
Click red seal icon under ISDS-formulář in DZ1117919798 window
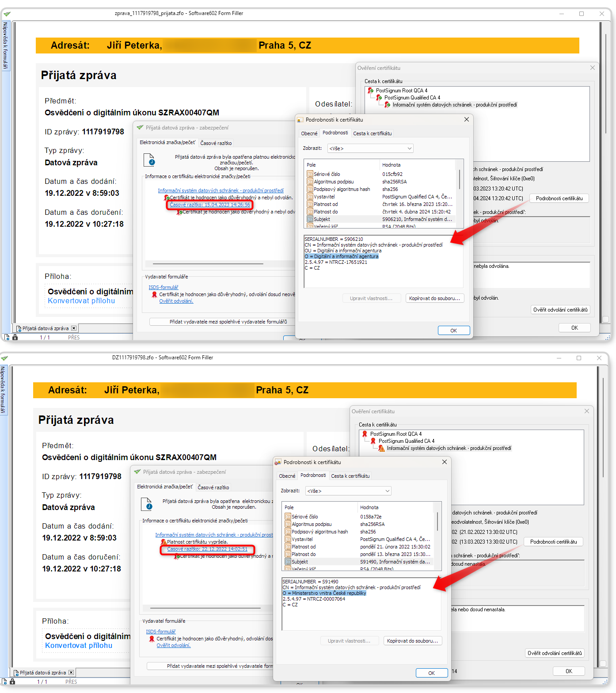point(152,639)
